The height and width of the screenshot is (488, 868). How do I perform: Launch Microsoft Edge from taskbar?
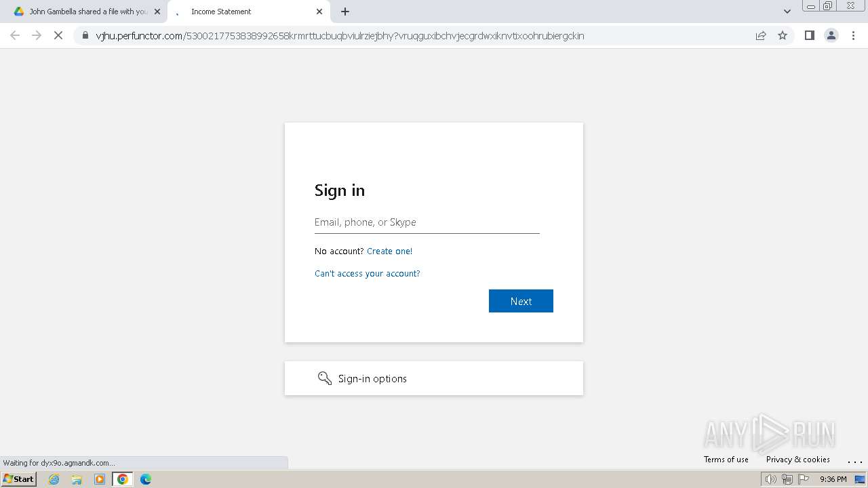click(x=146, y=479)
